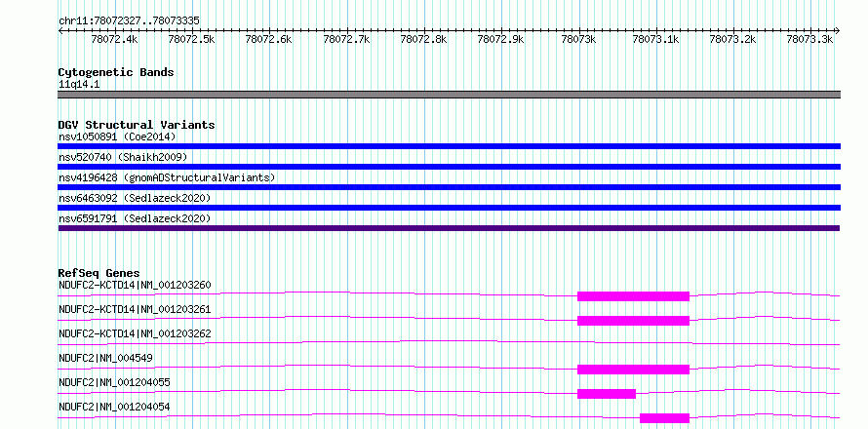Viewport: 868px width, 429px height.
Task: Click the 78073k ruler tick label
Action: [578, 39]
